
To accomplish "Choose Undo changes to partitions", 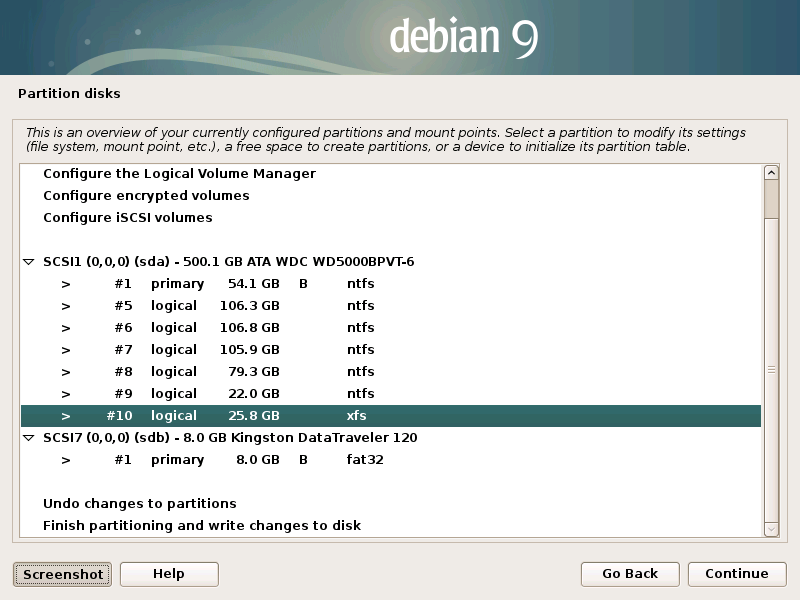I will (391, 504).
